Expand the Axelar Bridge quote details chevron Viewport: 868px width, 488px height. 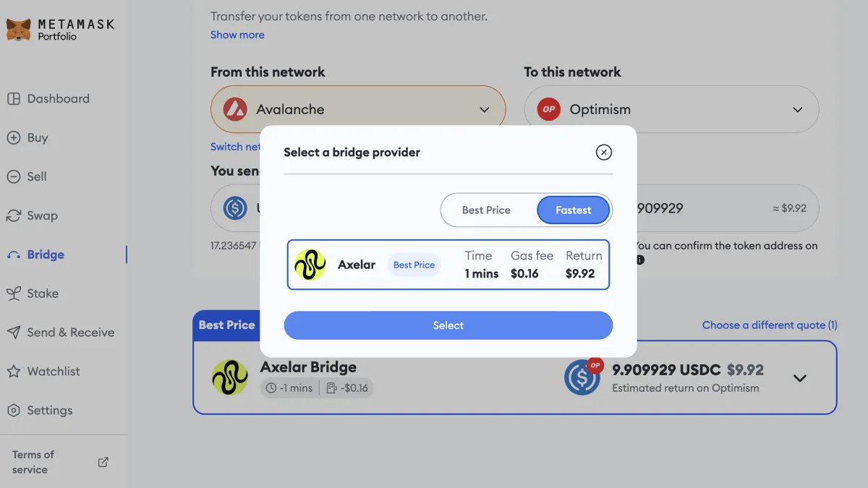tap(800, 378)
